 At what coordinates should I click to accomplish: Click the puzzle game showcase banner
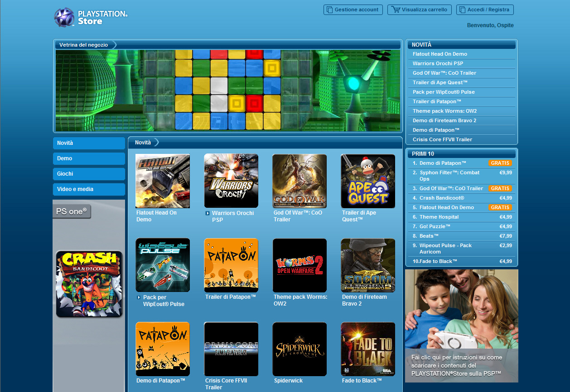228,91
